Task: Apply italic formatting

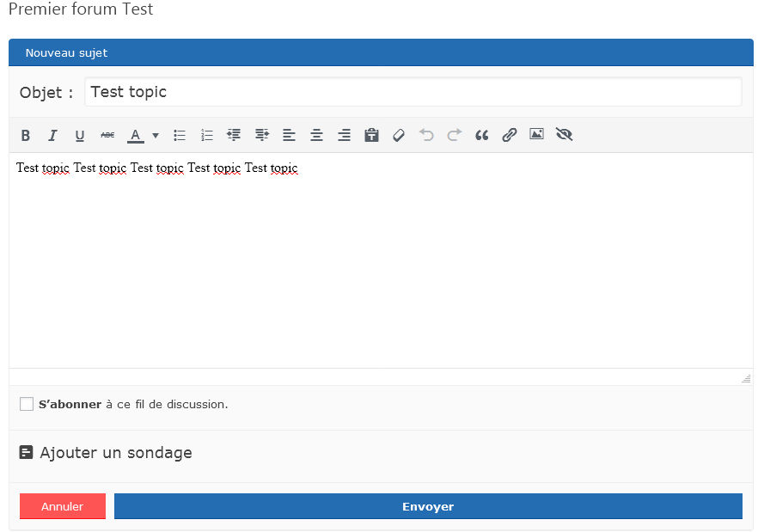Action: [52, 135]
